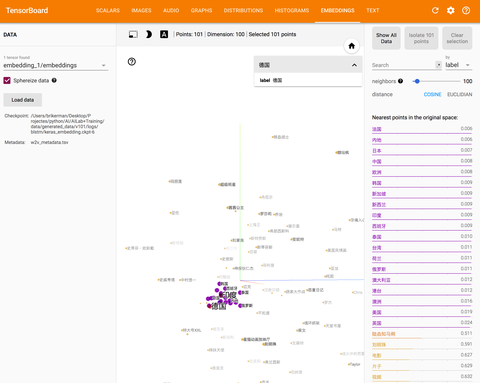
Task: Uncheck the Sphereize data checkbox
Action: click(x=7, y=80)
